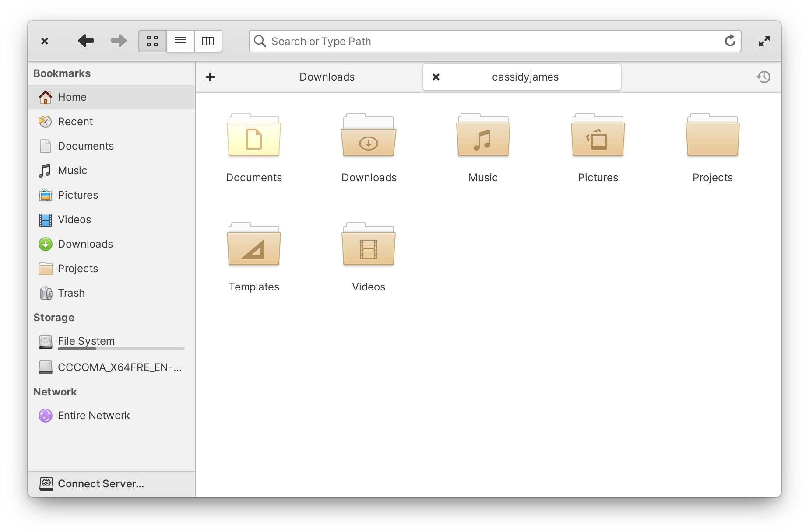Add a new tab with plus icon

210,77
